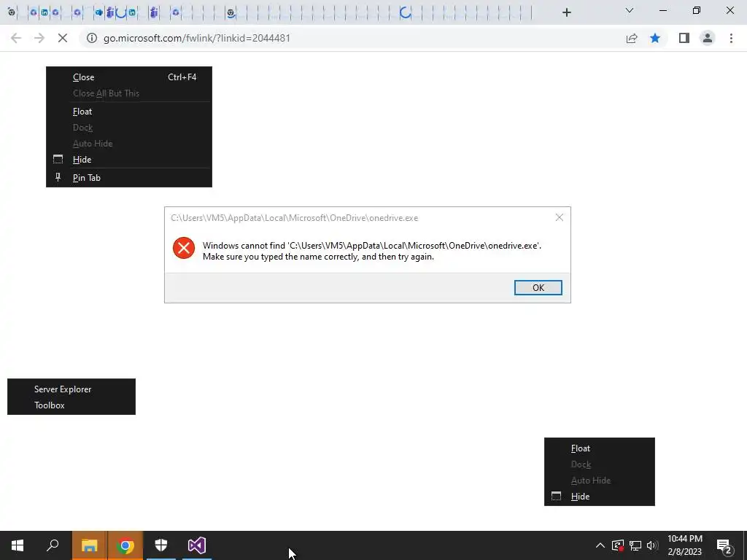Open the notification center icon
Image resolution: width=747 pixels, height=560 pixels.
coord(724,546)
